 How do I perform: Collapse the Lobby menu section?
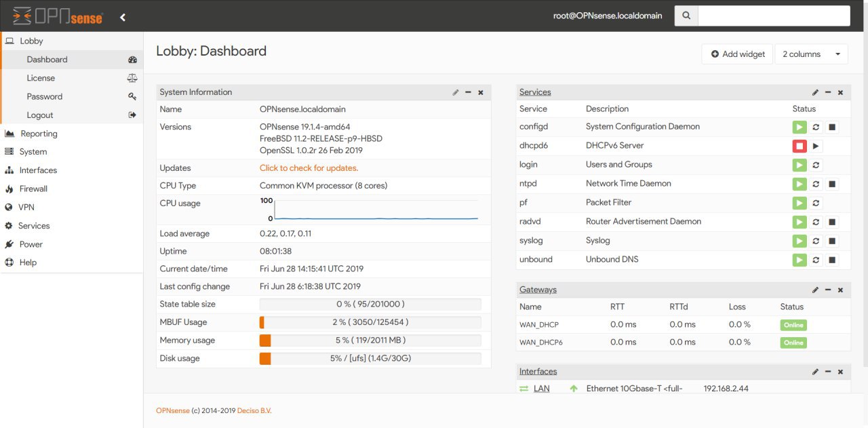click(x=72, y=41)
